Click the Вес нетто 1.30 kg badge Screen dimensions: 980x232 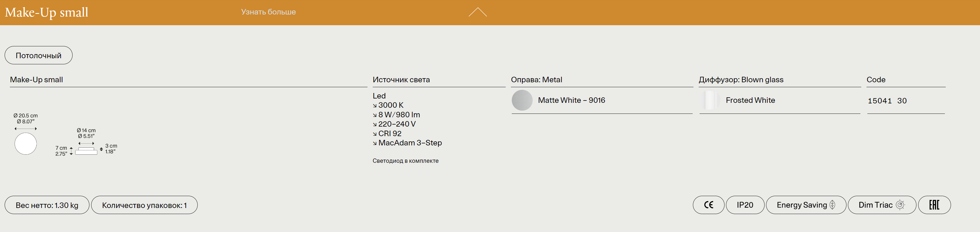47,205
